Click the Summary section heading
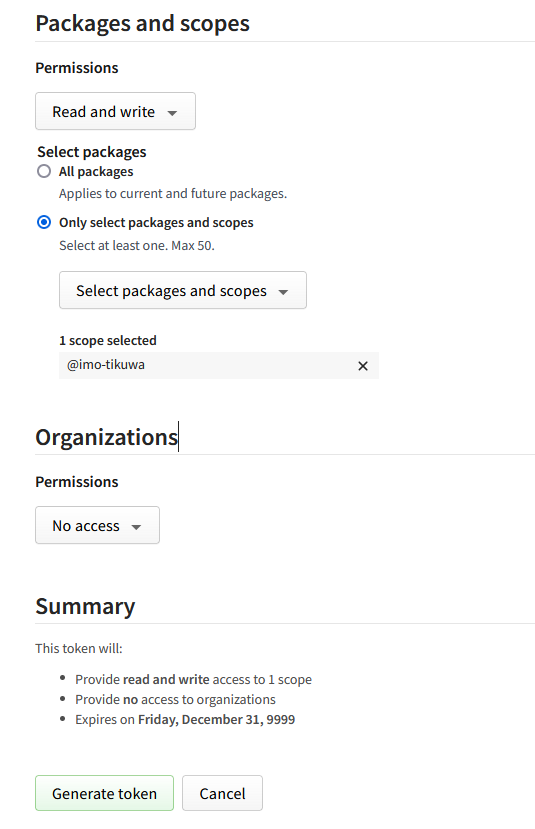This screenshot has width=535, height=829. point(85,606)
